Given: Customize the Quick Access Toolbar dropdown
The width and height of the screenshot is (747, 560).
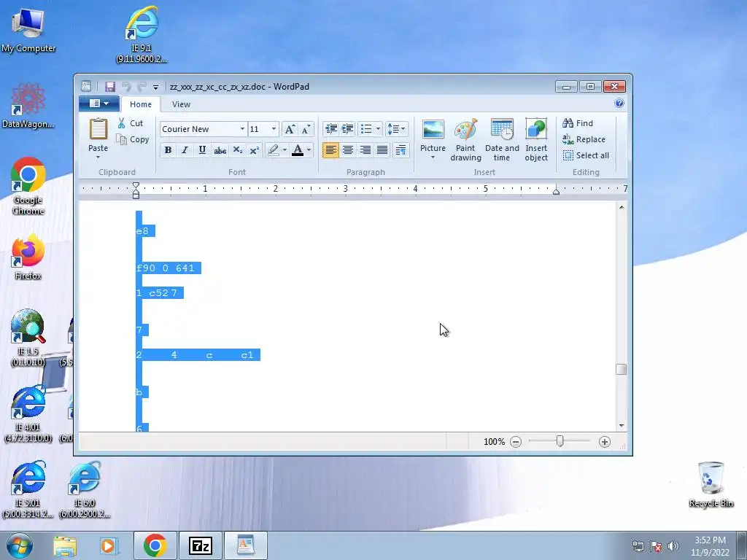Looking at the screenshot, I should 155,87.
